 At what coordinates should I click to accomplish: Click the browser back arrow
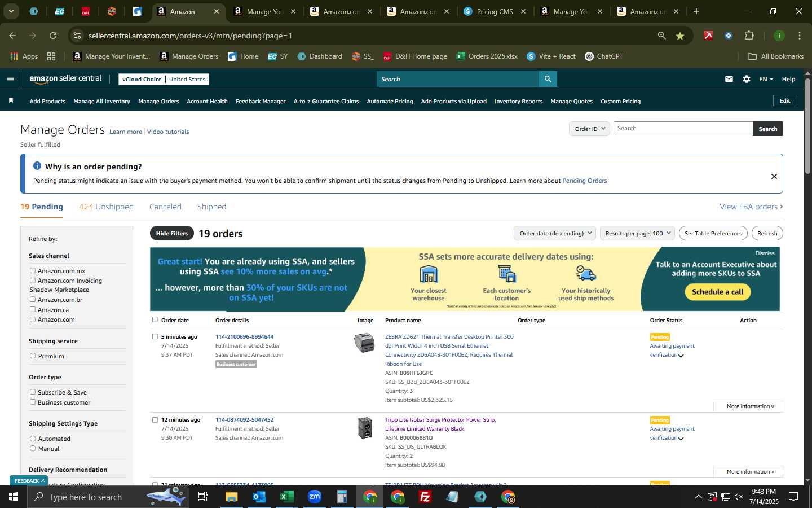12,36
